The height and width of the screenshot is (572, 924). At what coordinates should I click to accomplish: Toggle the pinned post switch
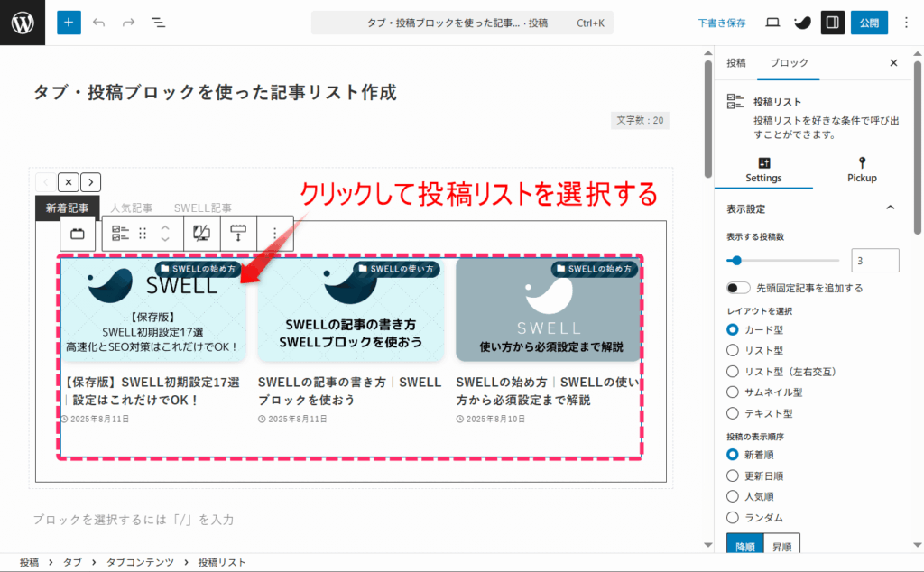coord(738,288)
